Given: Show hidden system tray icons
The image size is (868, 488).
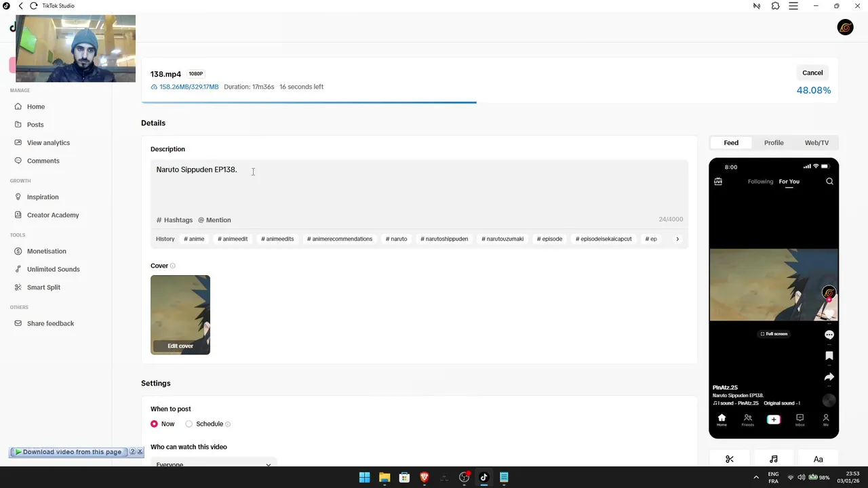Looking at the screenshot, I should point(756,477).
